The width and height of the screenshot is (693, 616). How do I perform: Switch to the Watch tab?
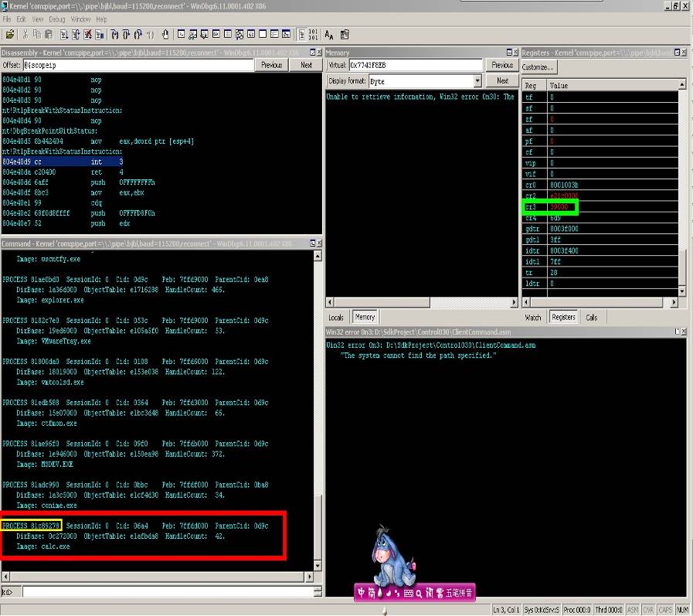(533, 318)
